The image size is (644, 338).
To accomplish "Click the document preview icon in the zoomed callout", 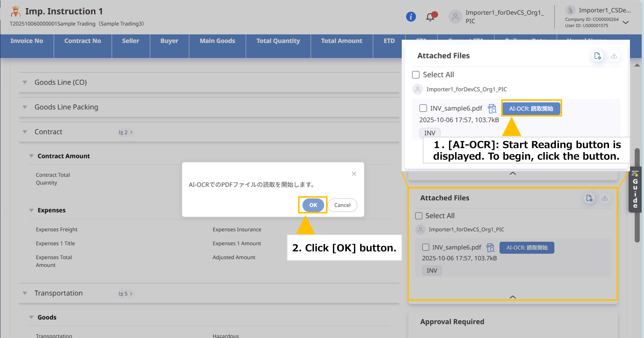I will (x=492, y=109).
